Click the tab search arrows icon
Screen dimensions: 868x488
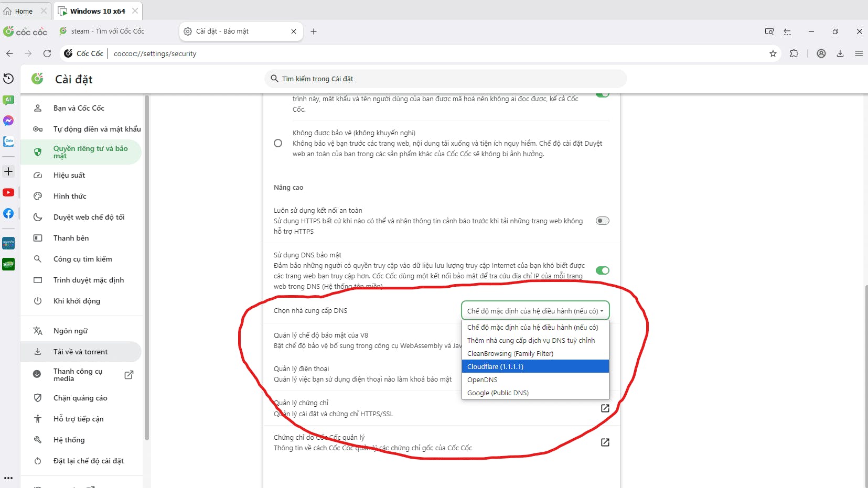click(787, 31)
